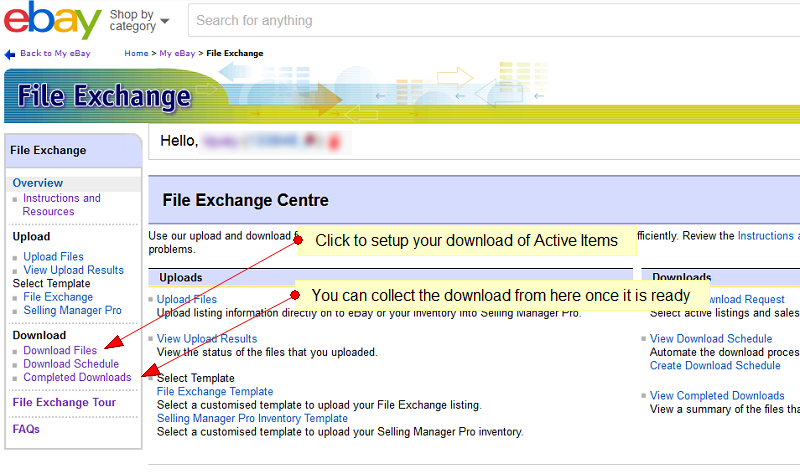This screenshot has height=474, width=800.
Task: Open View Upload Results in the sidebar
Action: 73,270
